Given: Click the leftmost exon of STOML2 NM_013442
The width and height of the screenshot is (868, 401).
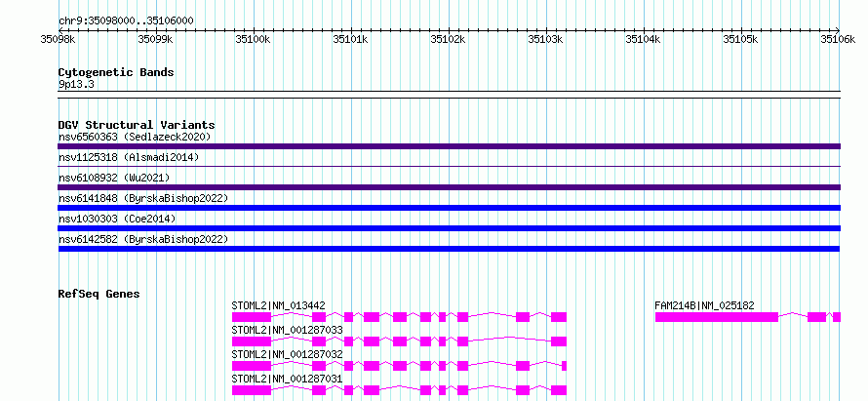Looking at the screenshot, I should tap(252, 317).
